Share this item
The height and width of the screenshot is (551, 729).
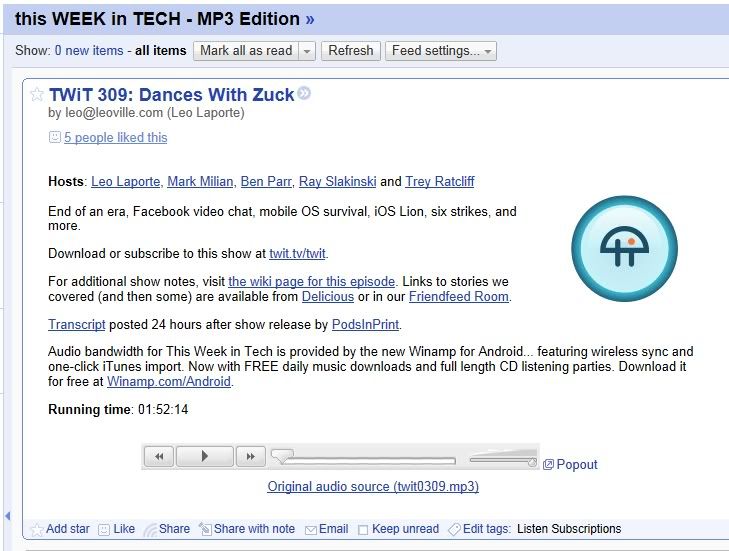[x=167, y=529]
